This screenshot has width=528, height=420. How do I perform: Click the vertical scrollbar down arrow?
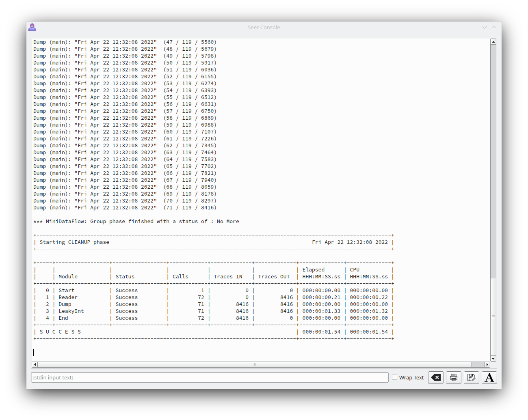493,359
